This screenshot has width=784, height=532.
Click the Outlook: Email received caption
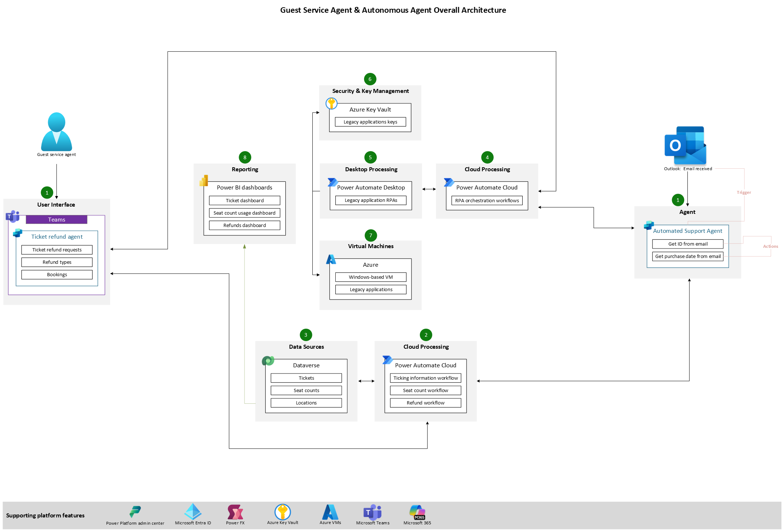[688, 169]
